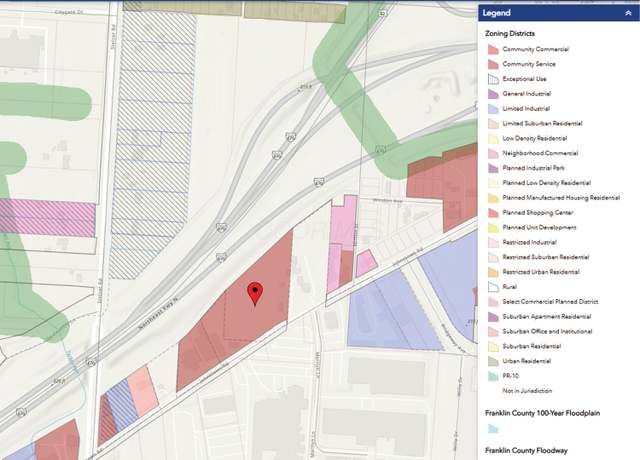Click the Neighborhood Commercial legend swatch

[x=493, y=153]
